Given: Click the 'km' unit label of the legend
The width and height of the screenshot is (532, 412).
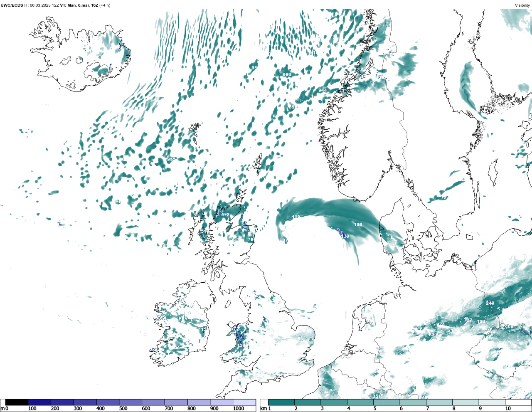Looking at the screenshot, I should click(x=263, y=409).
